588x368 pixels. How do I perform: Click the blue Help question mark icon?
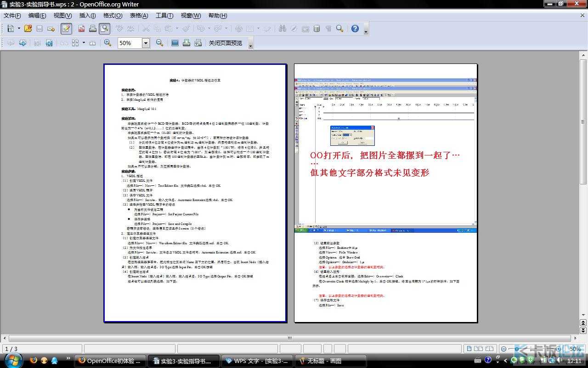click(x=355, y=29)
